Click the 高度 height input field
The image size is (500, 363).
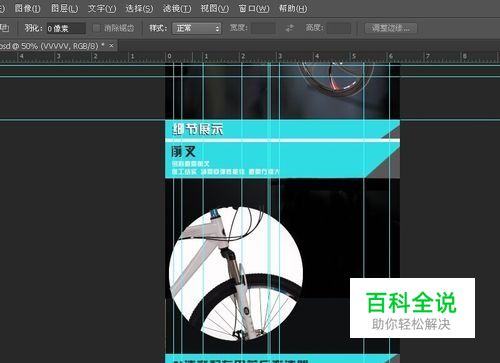click(339, 28)
